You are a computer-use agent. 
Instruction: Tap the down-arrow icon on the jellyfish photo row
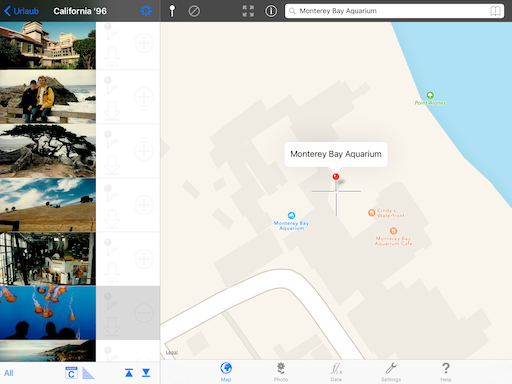tap(112, 327)
